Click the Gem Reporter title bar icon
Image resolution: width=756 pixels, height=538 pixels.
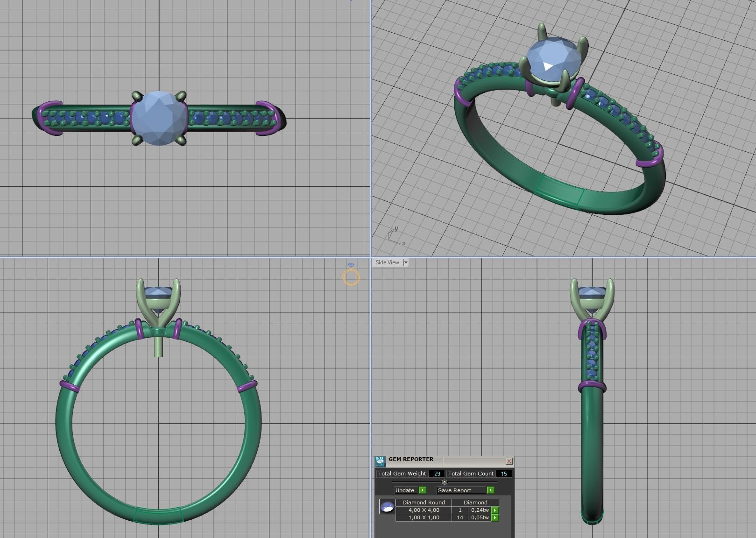[x=381, y=461]
